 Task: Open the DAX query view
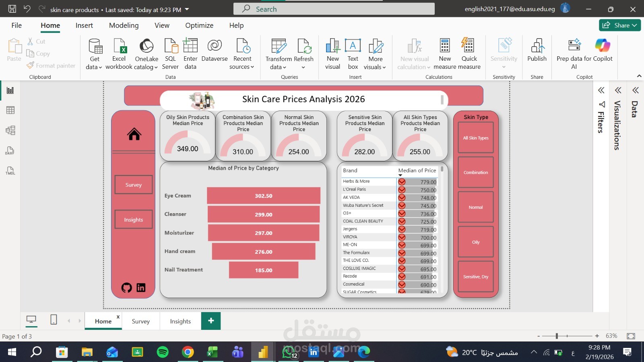point(10,151)
